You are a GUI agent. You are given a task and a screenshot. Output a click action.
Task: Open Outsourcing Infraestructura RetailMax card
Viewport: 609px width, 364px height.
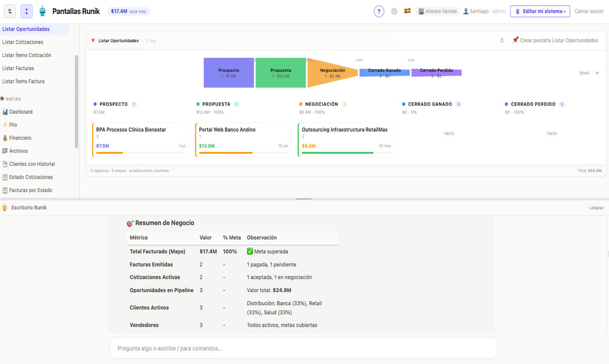[x=346, y=140]
